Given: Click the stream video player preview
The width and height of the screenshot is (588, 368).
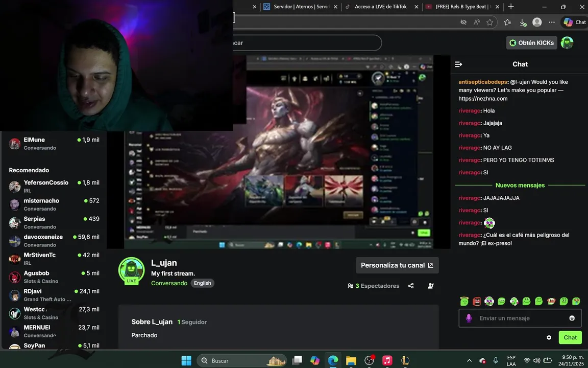Looking at the screenshot, I should pos(279,152).
